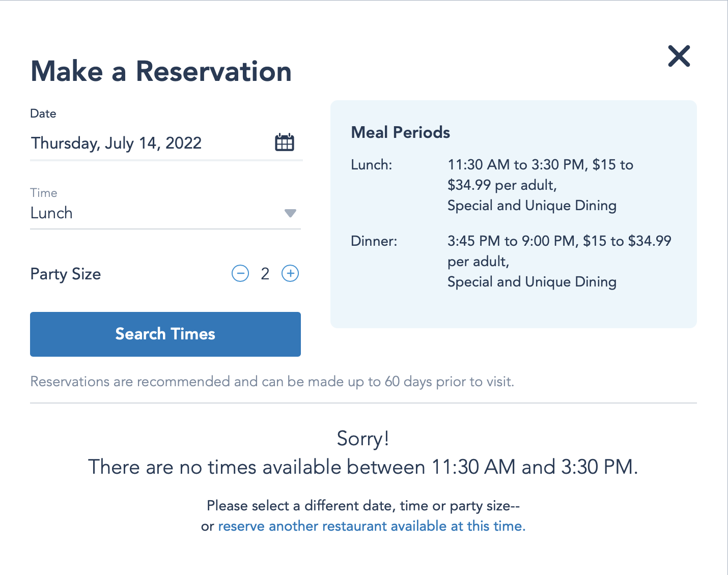Open the Time selector showing Lunch

pos(153,213)
